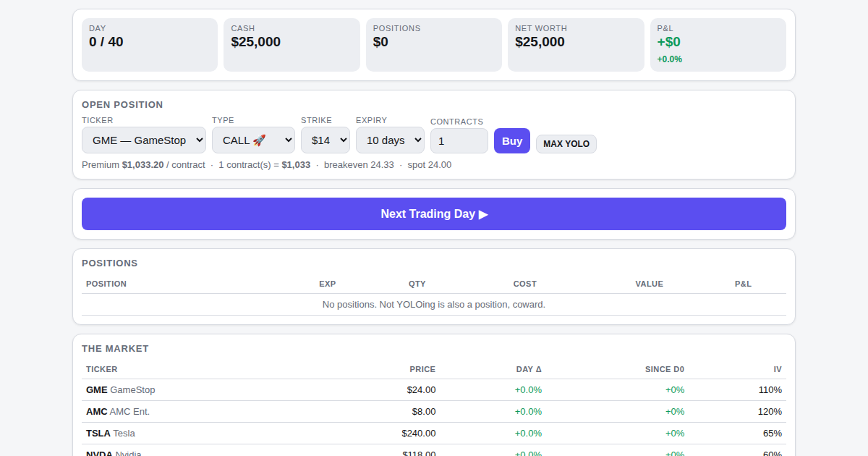Image resolution: width=868 pixels, height=456 pixels.
Task: Click the VALUE column header in Positions
Action: point(650,284)
